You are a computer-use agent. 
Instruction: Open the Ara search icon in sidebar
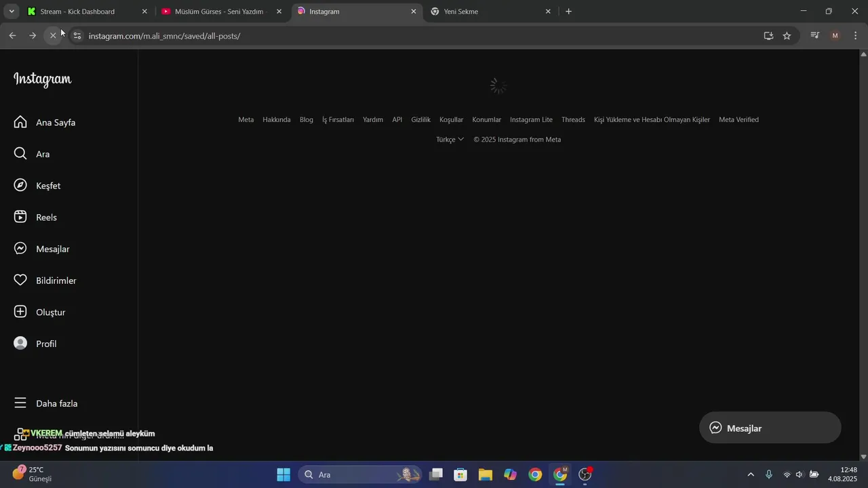point(20,154)
